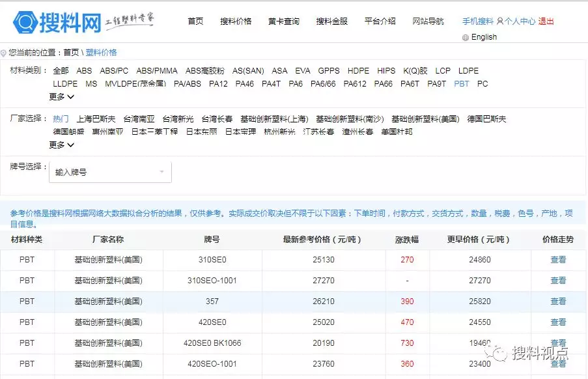Select the ABS/PC material filter
Viewport: 588px width, 379px height.
114,71
